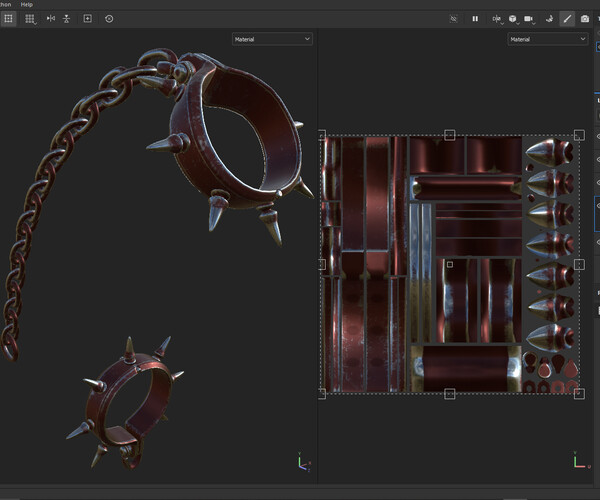The height and width of the screenshot is (500, 600).
Task: Open the cube viewport mode dropdown
Action: click(x=513, y=19)
